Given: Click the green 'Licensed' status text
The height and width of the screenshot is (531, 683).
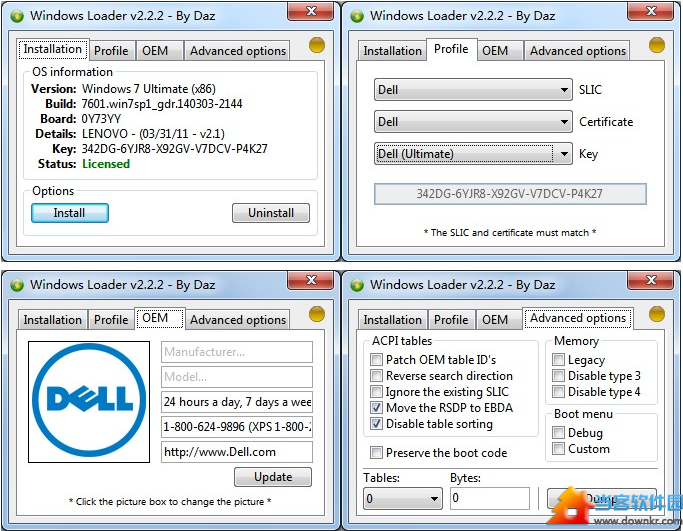Looking at the screenshot, I should (x=106, y=164).
